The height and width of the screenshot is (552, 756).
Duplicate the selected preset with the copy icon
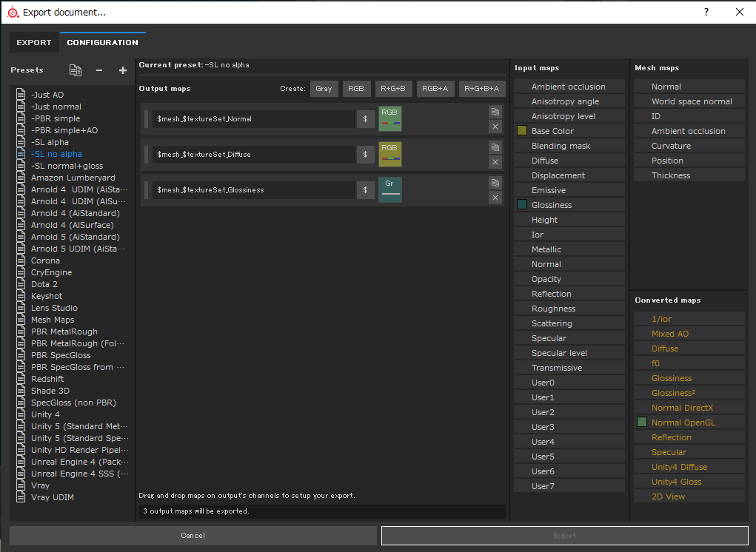point(76,70)
